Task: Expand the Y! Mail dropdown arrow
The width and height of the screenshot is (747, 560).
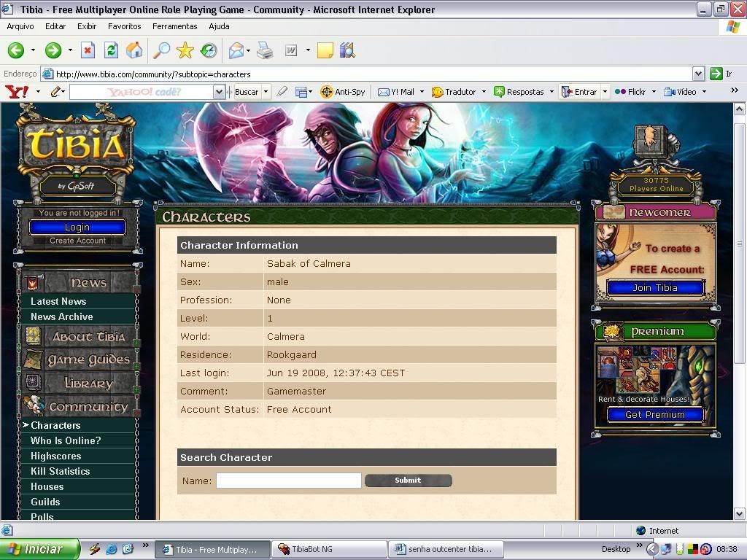Action: coord(422,92)
